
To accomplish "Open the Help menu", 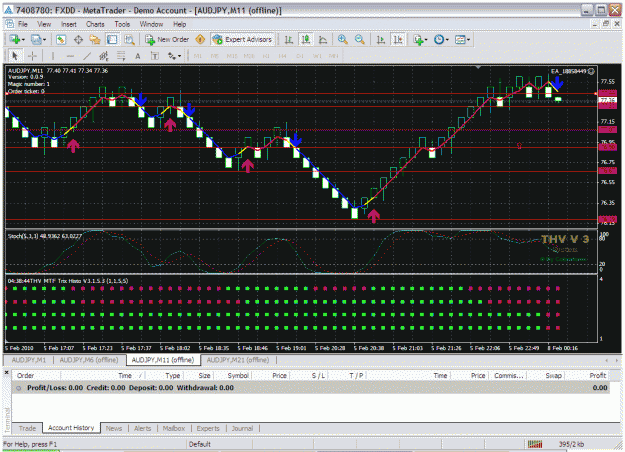I will pyautogui.click(x=180, y=24).
